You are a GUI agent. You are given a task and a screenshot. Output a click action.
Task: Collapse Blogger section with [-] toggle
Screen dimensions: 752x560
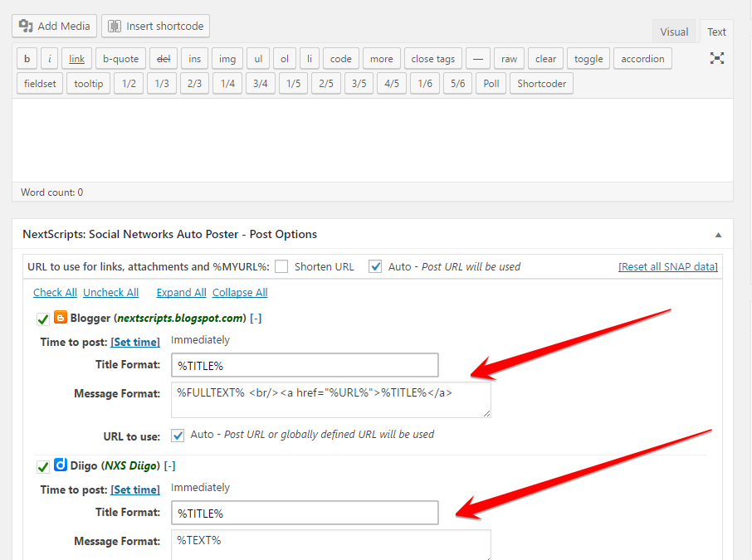coord(256,318)
